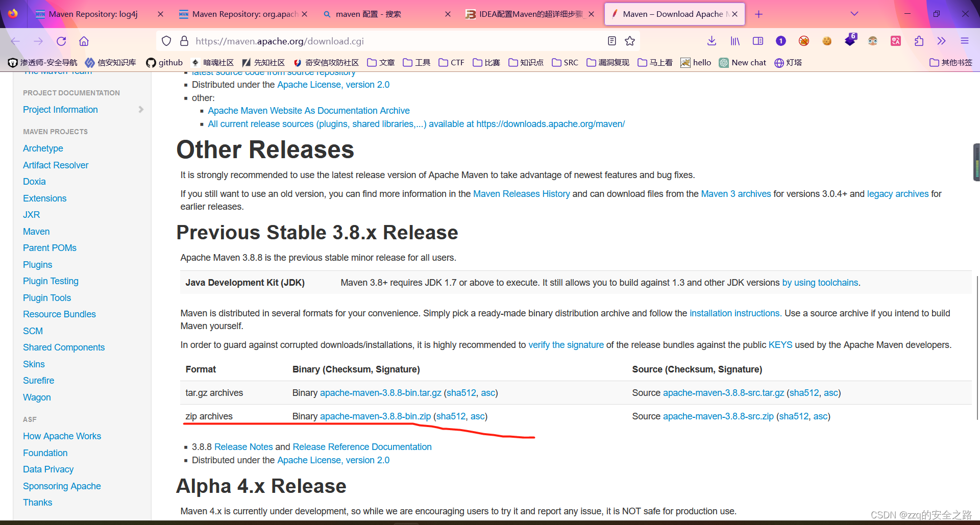The height and width of the screenshot is (525, 980).
Task: Download apache-maven-3.8.8-bin.zip binary link
Action: pyautogui.click(x=375, y=416)
